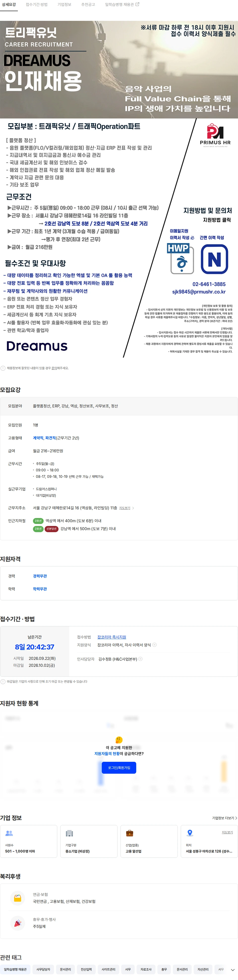Click the building icon on the 기업구분 card
The height and width of the screenshot is (980, 238).
pos(69,833)
